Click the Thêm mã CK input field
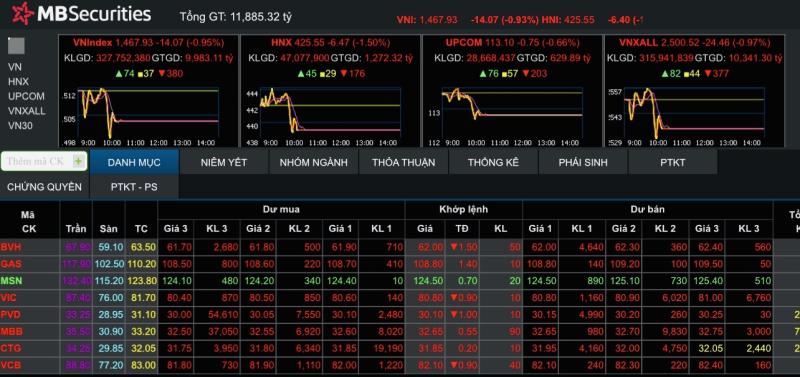The height and width of the screenshot is (377, 800). click(37, 162)
